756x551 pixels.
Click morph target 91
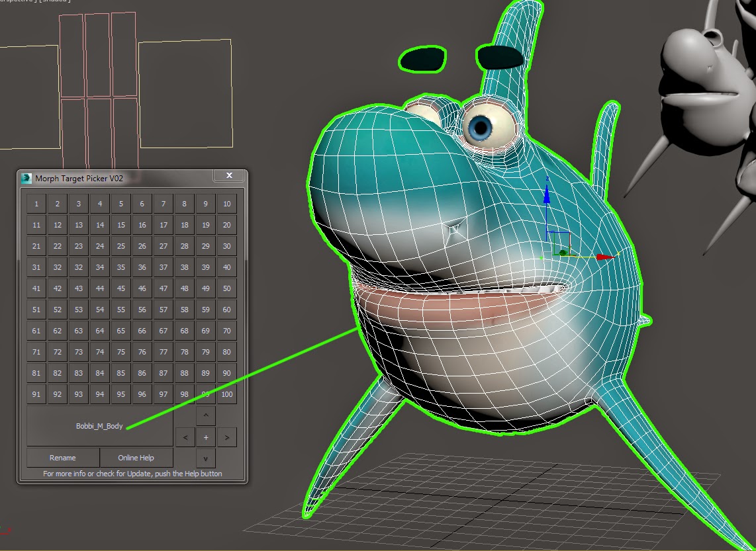36,394
